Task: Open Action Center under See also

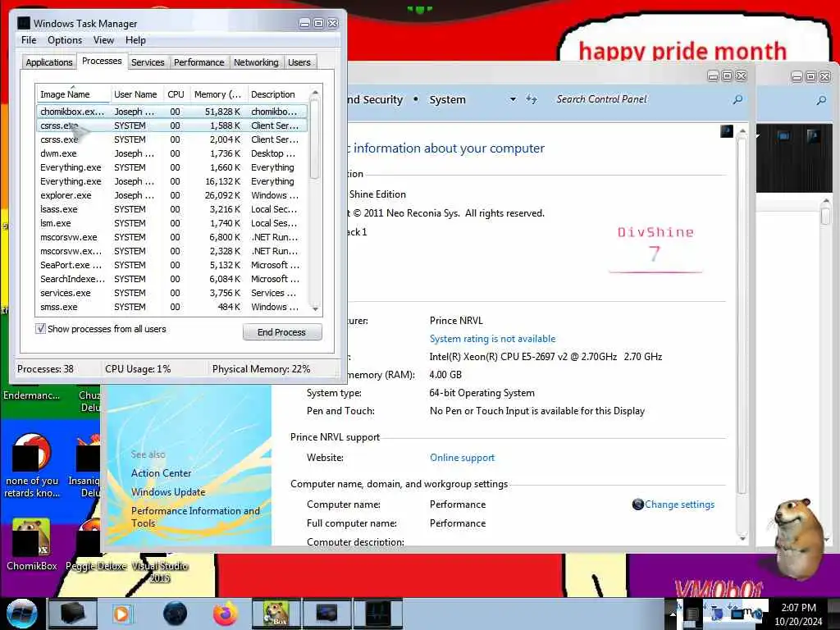Action: 162,473
